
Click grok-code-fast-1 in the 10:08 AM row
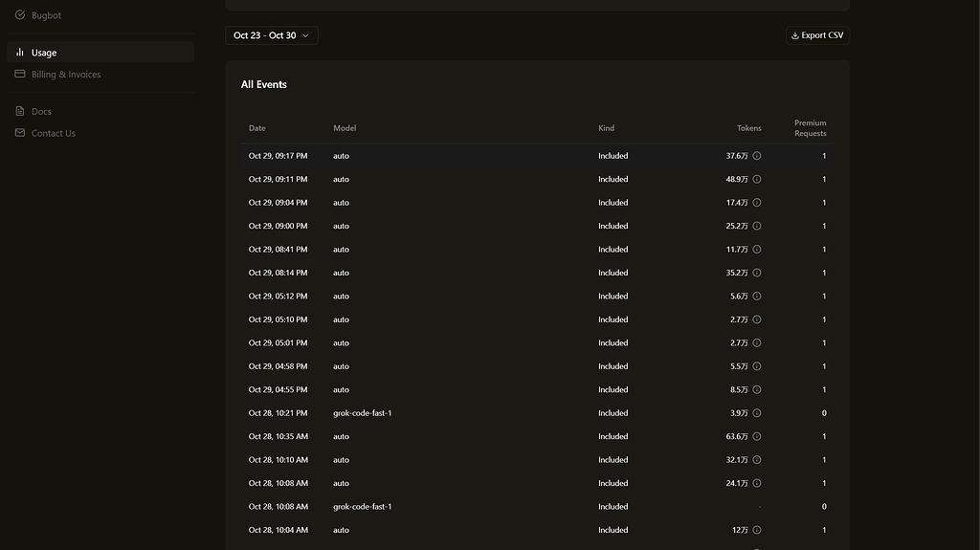(362, 506)
